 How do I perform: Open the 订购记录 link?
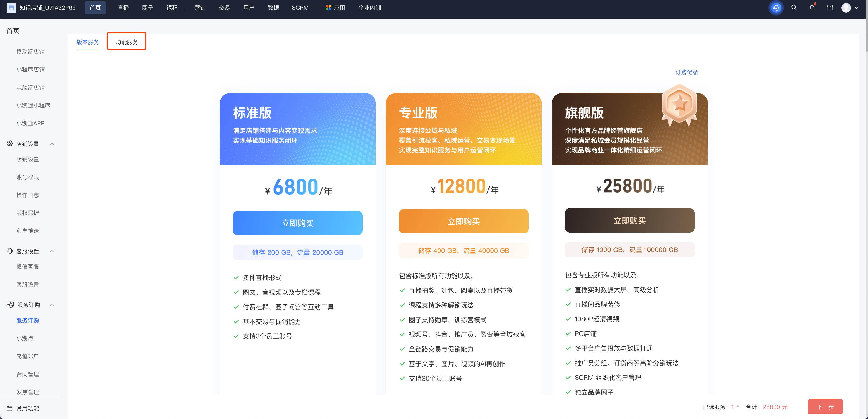(686, 72)
